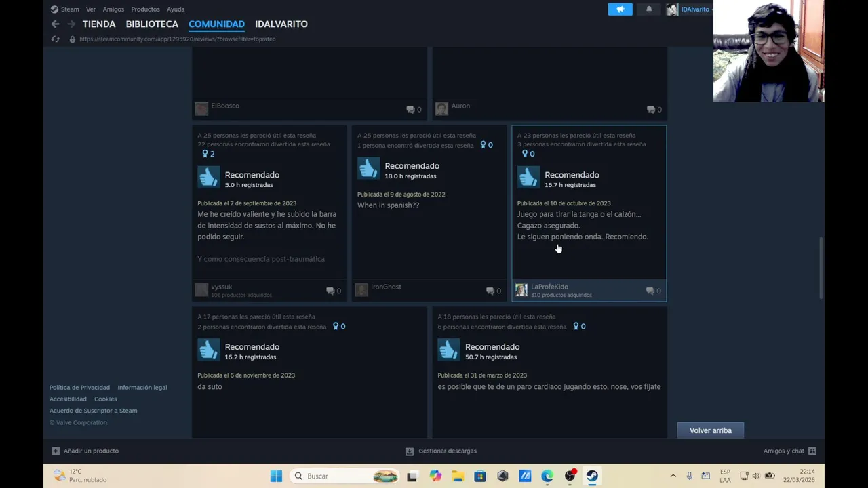This screenshot has height=488, width=868.
Task: Click the Volver arriba button
Action: click(x=710, y=430)
